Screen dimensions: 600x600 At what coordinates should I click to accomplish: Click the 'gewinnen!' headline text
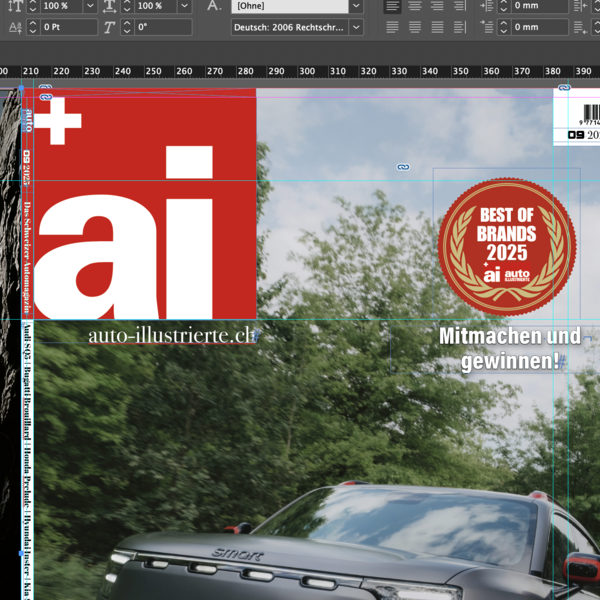[510, 361]
